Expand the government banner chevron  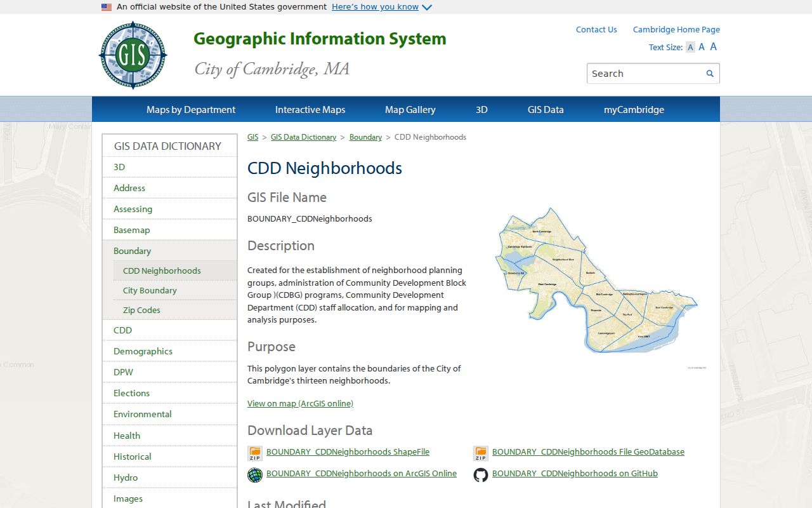click(x=427, y=8)
